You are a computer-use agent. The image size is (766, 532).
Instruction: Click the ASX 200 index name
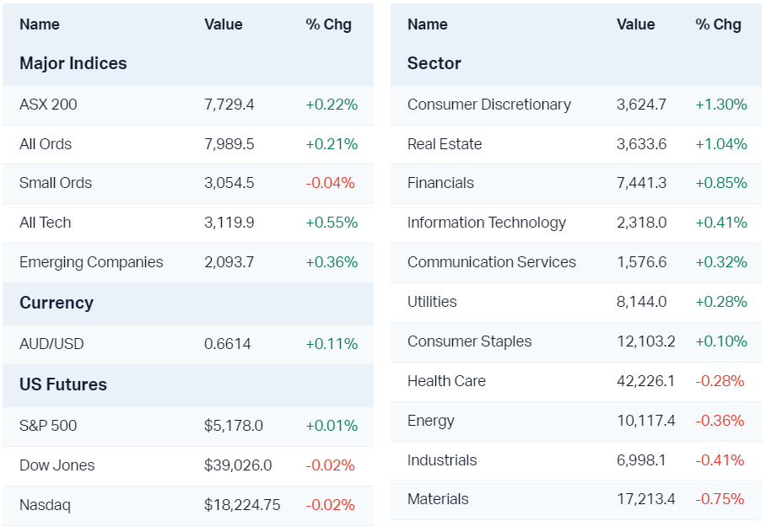pos(48,105)
